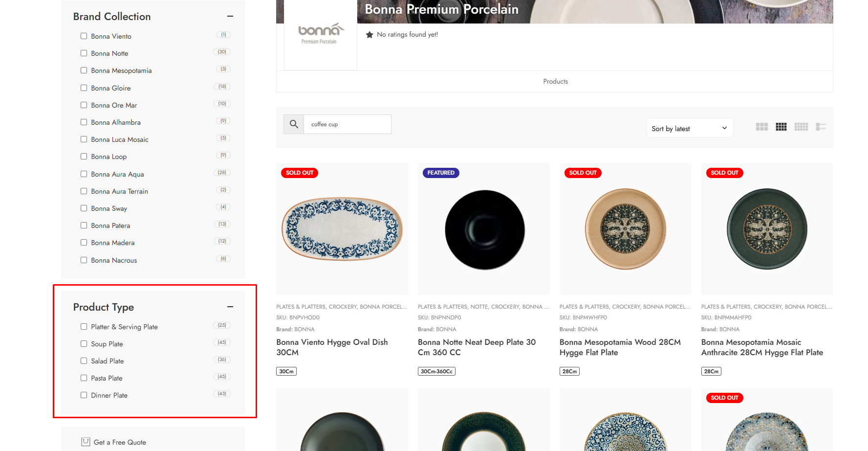
Task: Click the Bonna Aura Aqua label
Action: [x=117, y=174]
